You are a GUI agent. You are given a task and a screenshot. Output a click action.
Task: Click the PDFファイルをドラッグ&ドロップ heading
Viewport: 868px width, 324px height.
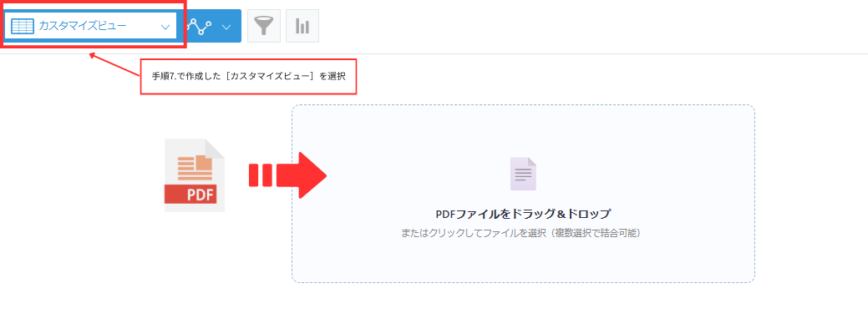coord(523,214)
